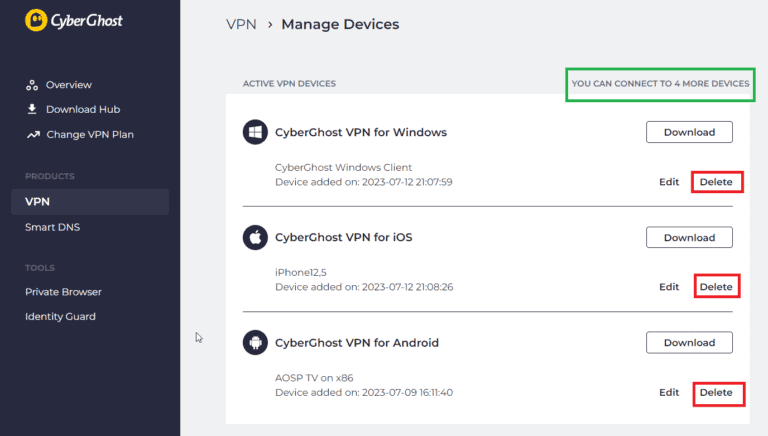Delete the CyberGhost Windows Client device
The height and width of the screenshot is (436, 768).
coord(716,182)
